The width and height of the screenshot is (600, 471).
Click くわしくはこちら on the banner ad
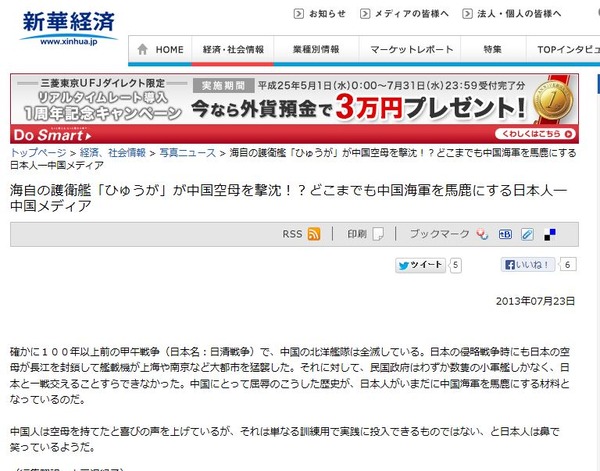click(x=535, y=134)
